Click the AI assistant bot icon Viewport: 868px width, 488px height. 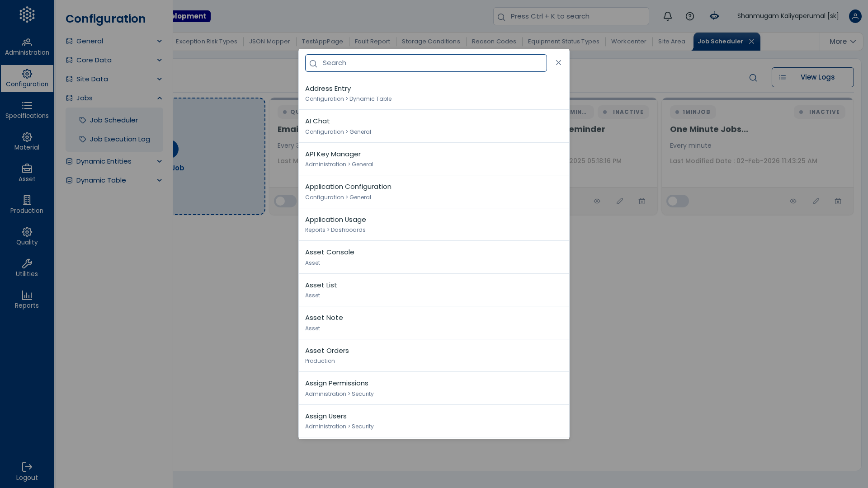tap(714, 16)
